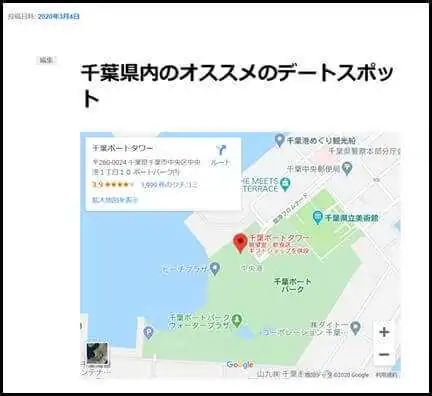Click the red 千葉ポートタワー map pin
Screen dimensions: 432x396
tap(240, 243)
